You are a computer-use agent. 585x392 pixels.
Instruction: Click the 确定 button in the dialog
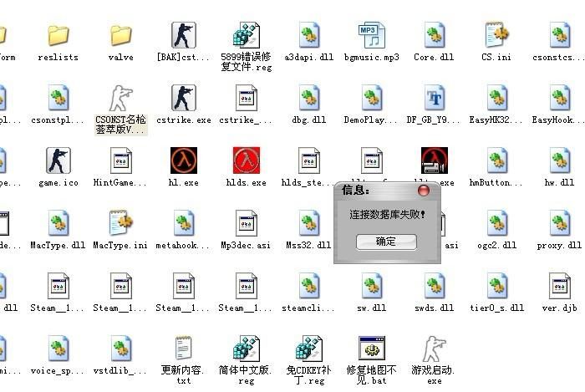386,242
